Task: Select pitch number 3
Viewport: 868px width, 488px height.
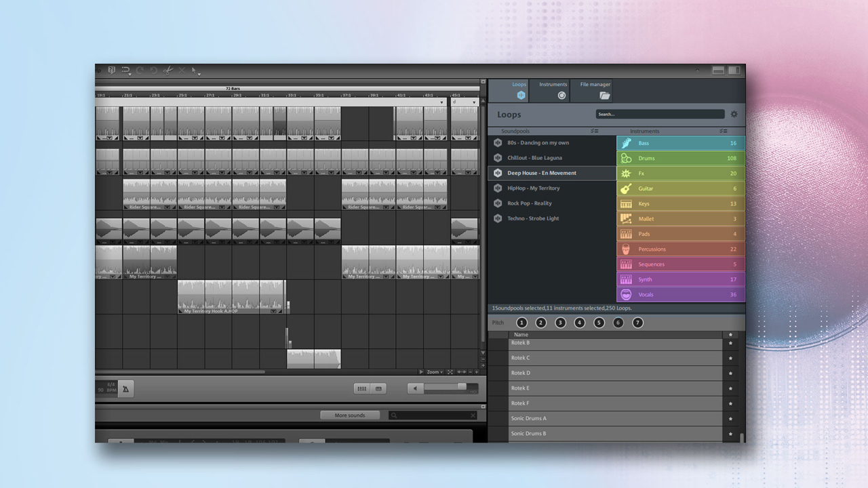Action: tap(560, 323)
